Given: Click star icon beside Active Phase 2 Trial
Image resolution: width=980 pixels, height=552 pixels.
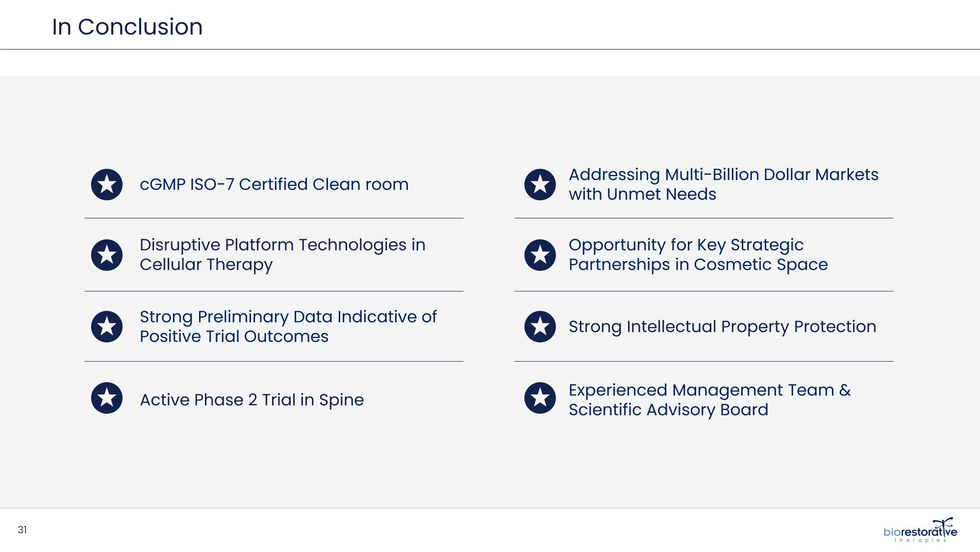Looking at the screenshot, I should coord(107,398).
